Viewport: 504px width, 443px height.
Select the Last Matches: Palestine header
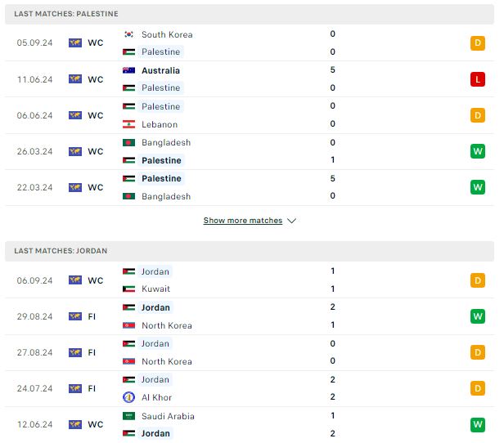pos(250,14)
